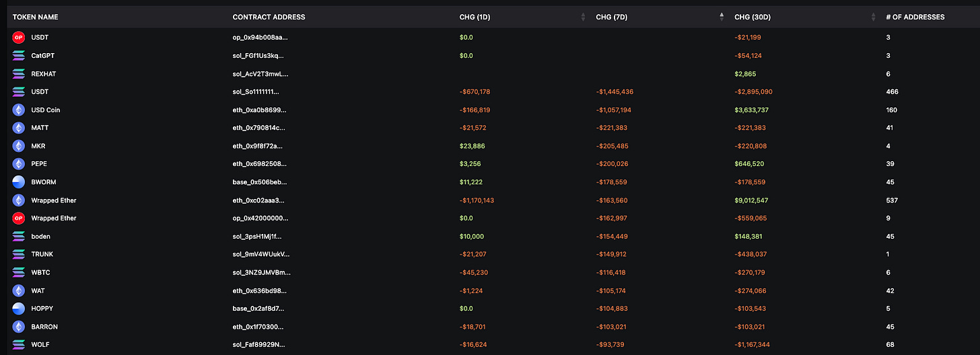The image size is (980, 355).
Task: Click the CHG (30D) header label
Action: coord(753,17)
